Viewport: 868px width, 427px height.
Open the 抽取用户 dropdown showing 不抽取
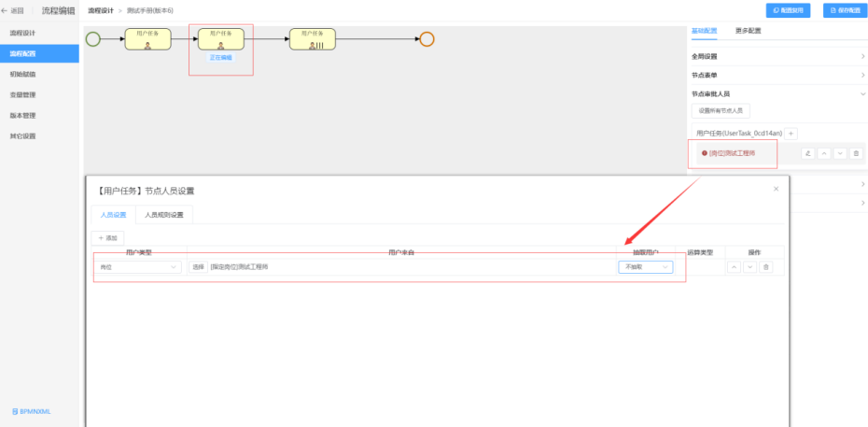click(646, 267)
